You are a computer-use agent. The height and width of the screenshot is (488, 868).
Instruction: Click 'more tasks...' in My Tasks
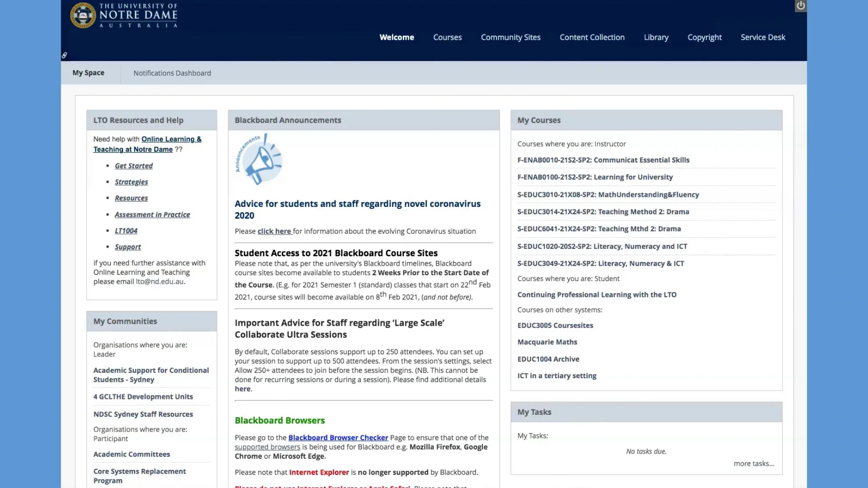tap(753, 464)
